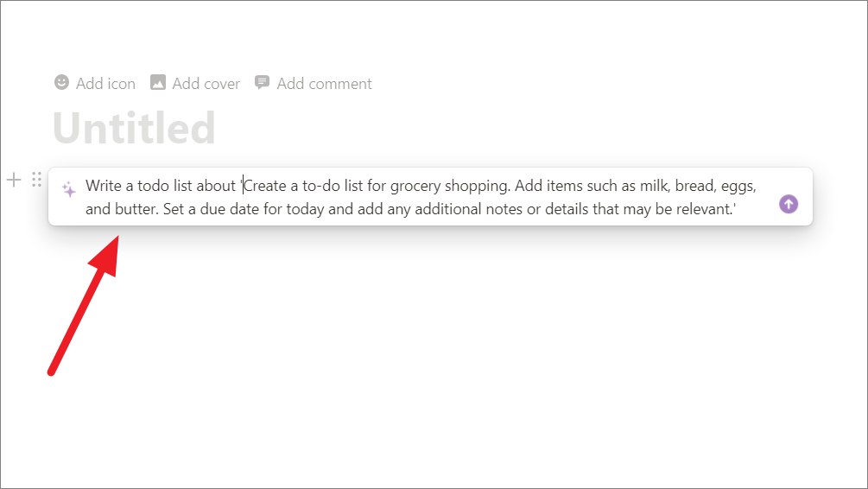Click the smiley face icon beside Add icon

(61, 83)
